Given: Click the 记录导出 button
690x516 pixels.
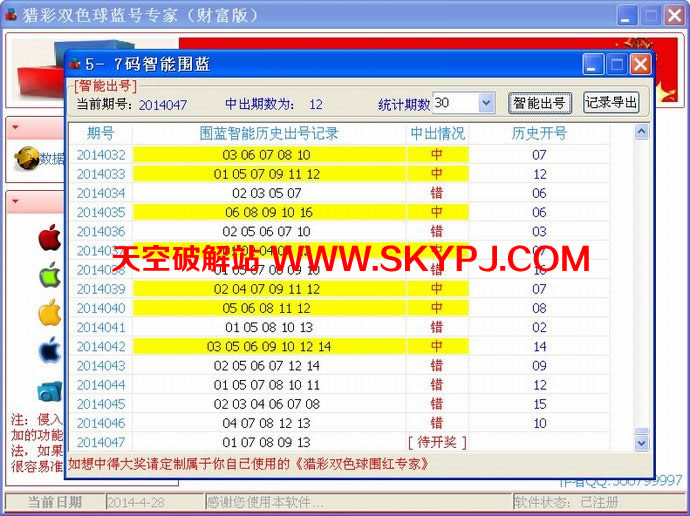Looking at the screenshot, I should point(610,103).
